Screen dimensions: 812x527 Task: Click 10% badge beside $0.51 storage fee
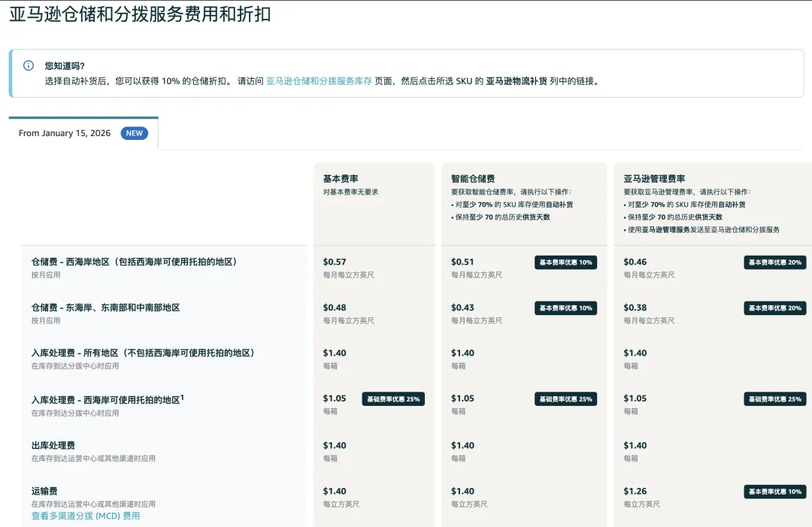pos(565,262)
